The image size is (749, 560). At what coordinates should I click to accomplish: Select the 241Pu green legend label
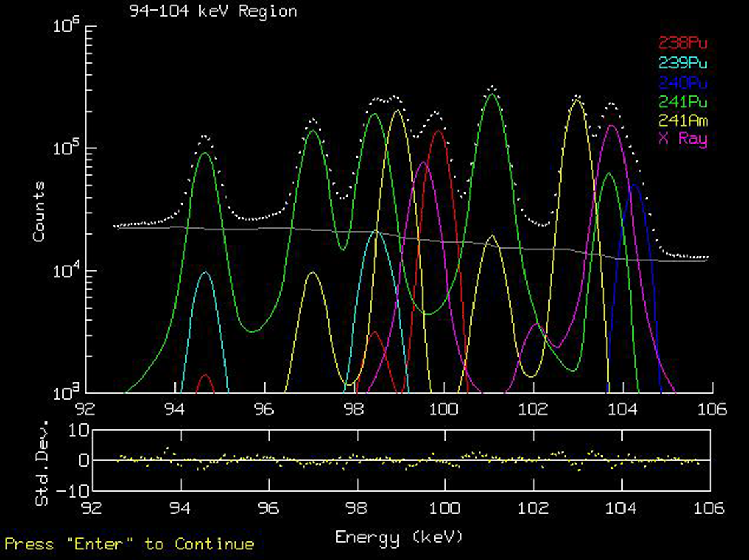click(x=683, y=102)
